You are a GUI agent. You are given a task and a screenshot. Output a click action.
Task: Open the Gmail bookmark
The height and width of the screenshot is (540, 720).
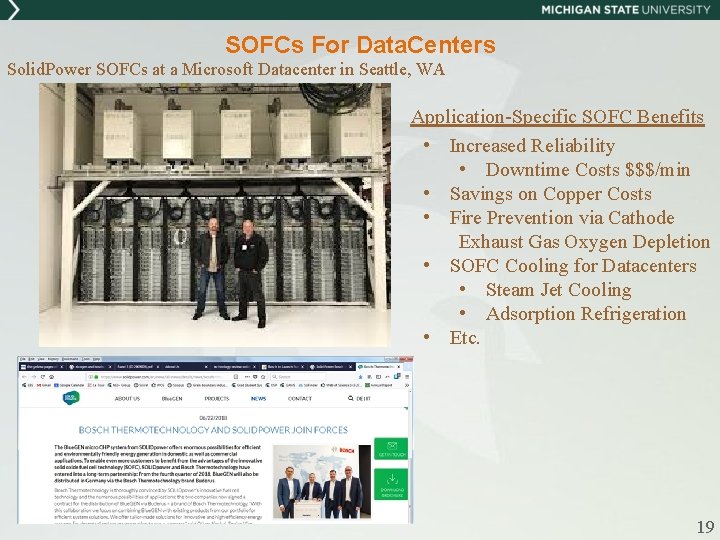(44, 385)
